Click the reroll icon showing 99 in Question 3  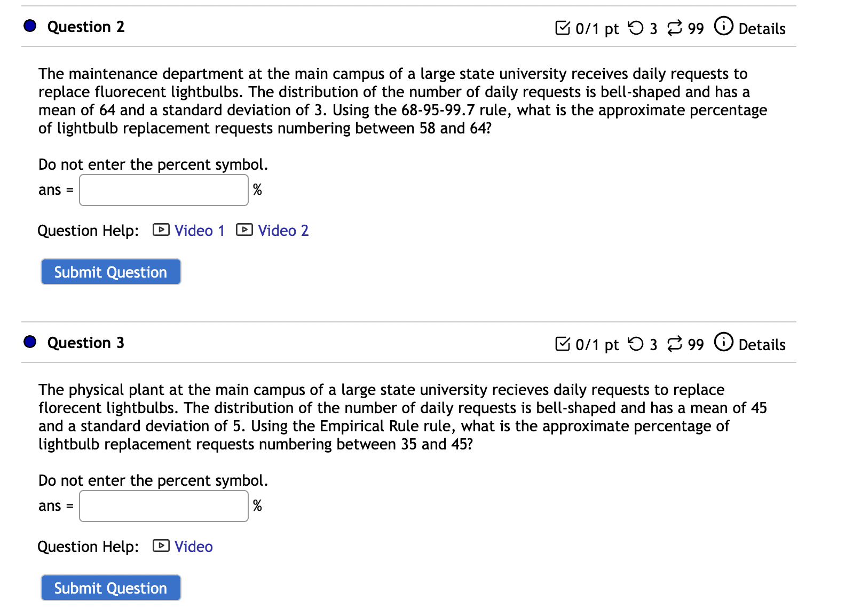(x=675, y=344)
